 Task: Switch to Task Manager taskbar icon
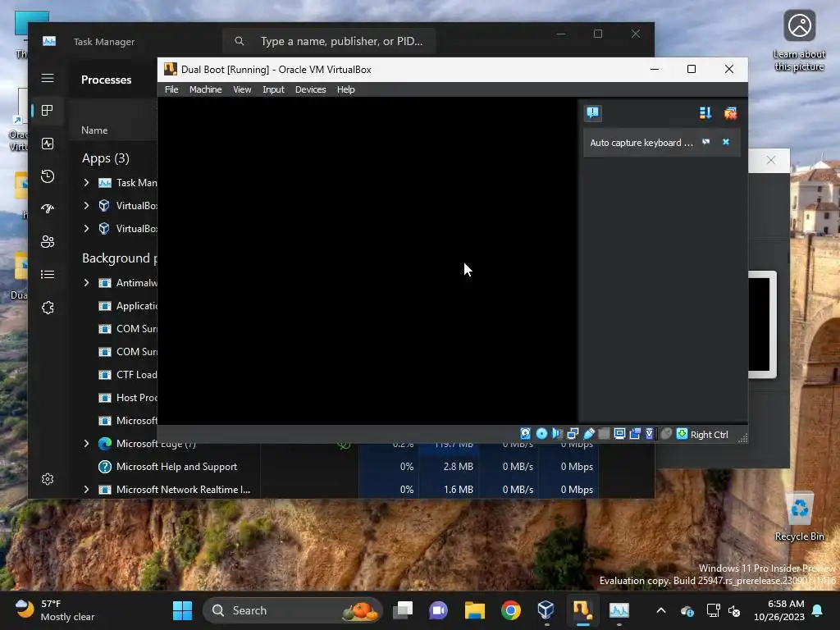(x=619, y=610)
